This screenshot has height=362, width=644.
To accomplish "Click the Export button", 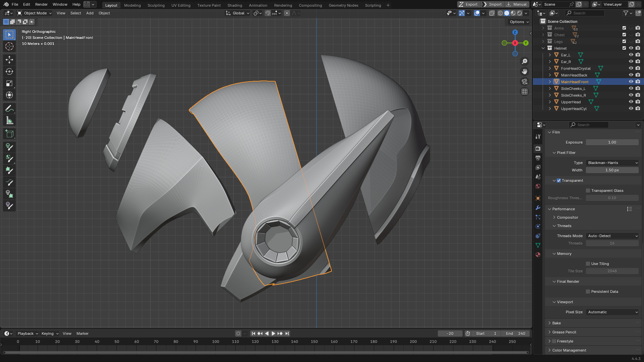I will [x=468, y=4].
